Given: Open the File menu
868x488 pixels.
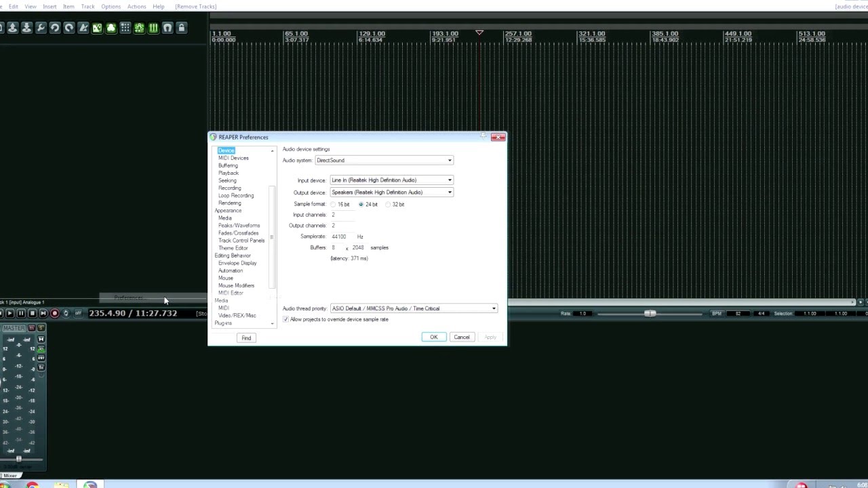Looking at the screenshot, I should click(x=1, y=6).
